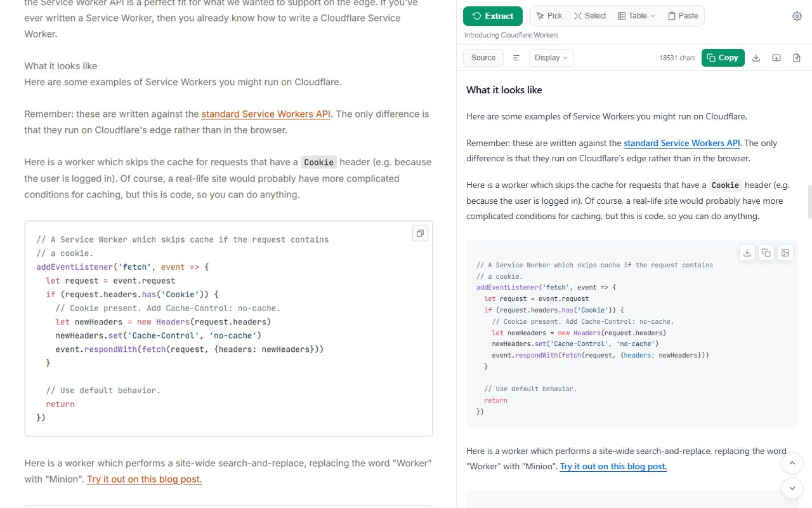Click '// Use default behavior.' comment in article
The height and width of the screenshot is (508, 812).
tap(103, 391)
